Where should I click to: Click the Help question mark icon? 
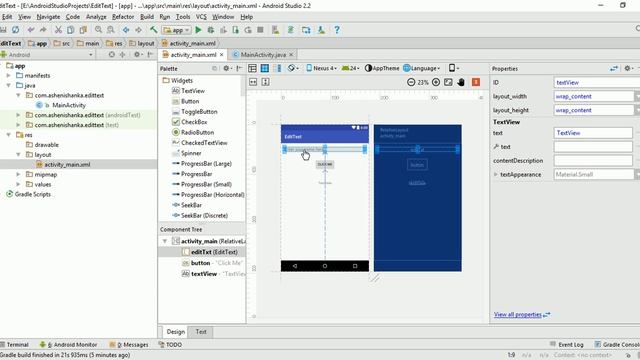coord(337,30)
